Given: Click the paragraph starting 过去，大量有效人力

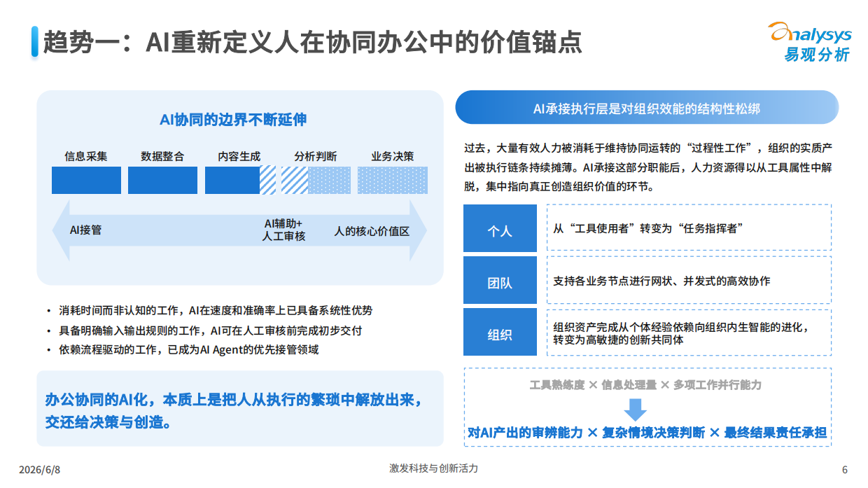Looking at the screenshot, I should (647, 167).
